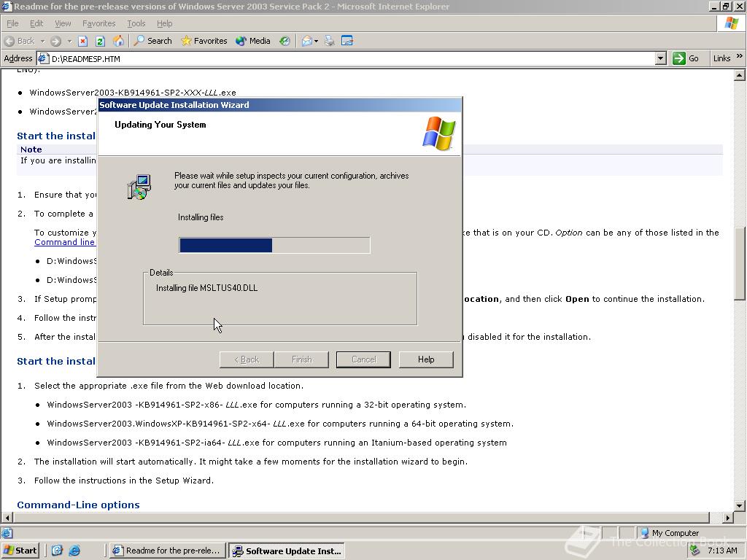Open the Mail icon dropdown arrow
Screen dimensions: 747x560
pos(316,41)
